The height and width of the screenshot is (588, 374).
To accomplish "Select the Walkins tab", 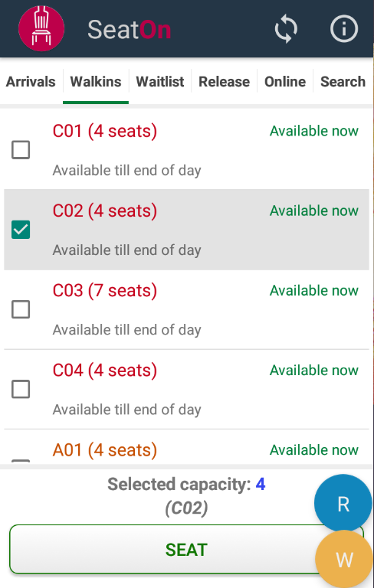I will (96, 82).
